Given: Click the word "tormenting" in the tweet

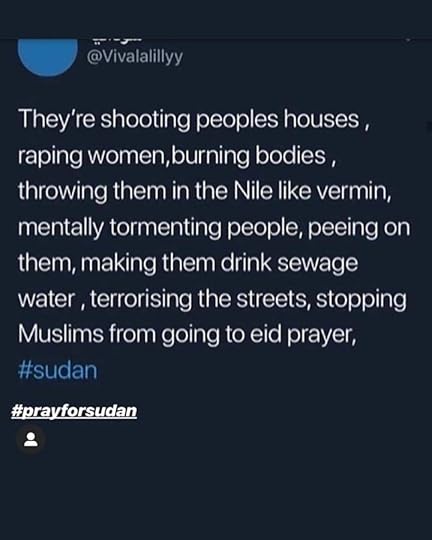Looking at the screenshot, I should [165, 228].
